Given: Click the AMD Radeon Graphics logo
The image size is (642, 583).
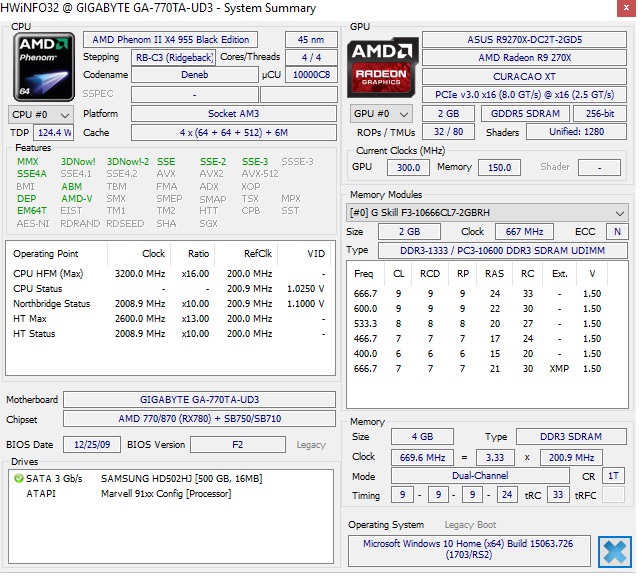Looking at the screenshot, I should (x=383, y=68).
